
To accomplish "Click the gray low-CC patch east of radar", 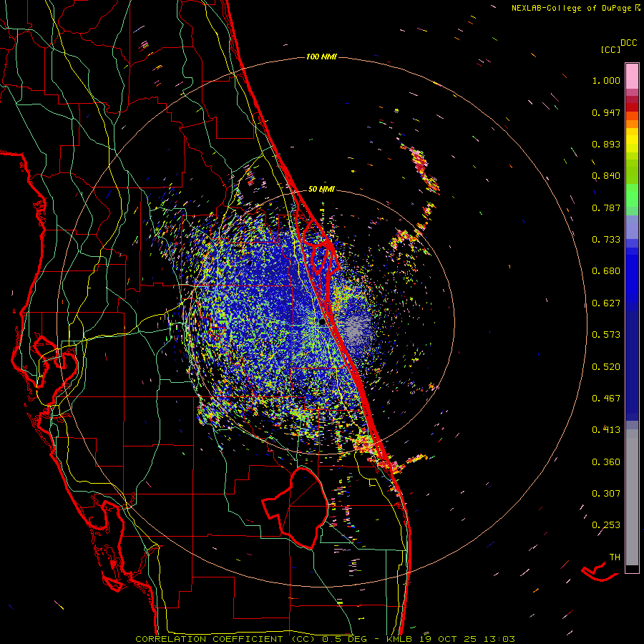I will (356, 330).
